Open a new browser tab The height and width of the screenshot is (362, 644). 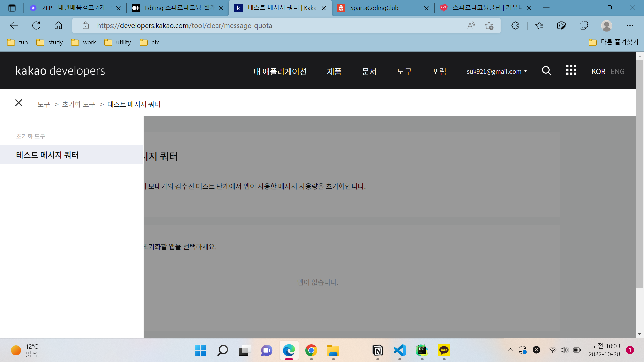pyautogui.click(x=546, y=8)
